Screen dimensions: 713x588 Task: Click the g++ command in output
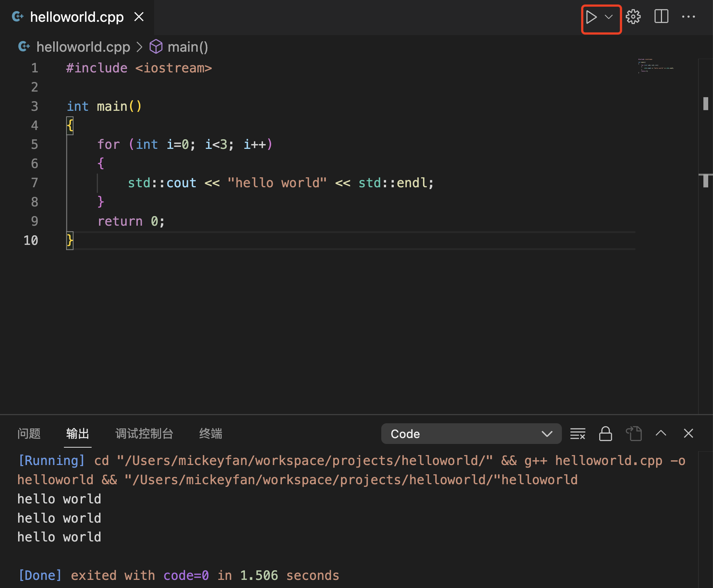click(536, 461)
